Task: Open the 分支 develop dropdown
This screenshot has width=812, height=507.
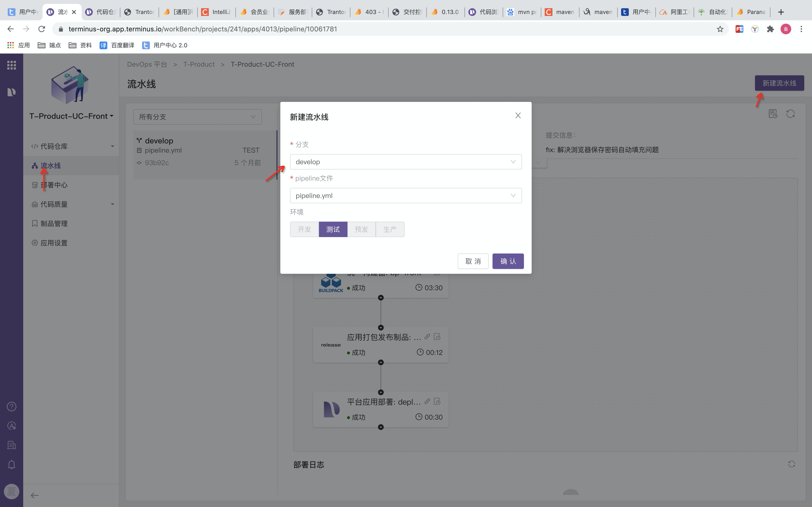Action: [405, 162]
